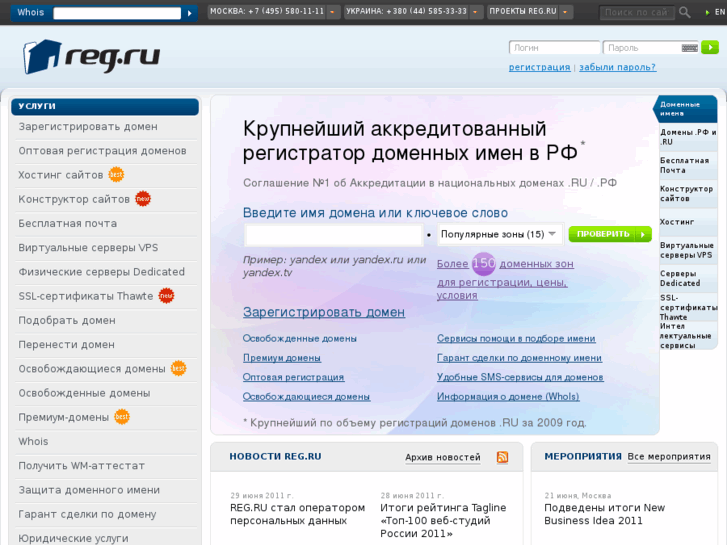727x545 pixels.
Task: Open the Все мероприятия link
Action: pyautogui.click(x=669, y=457)
